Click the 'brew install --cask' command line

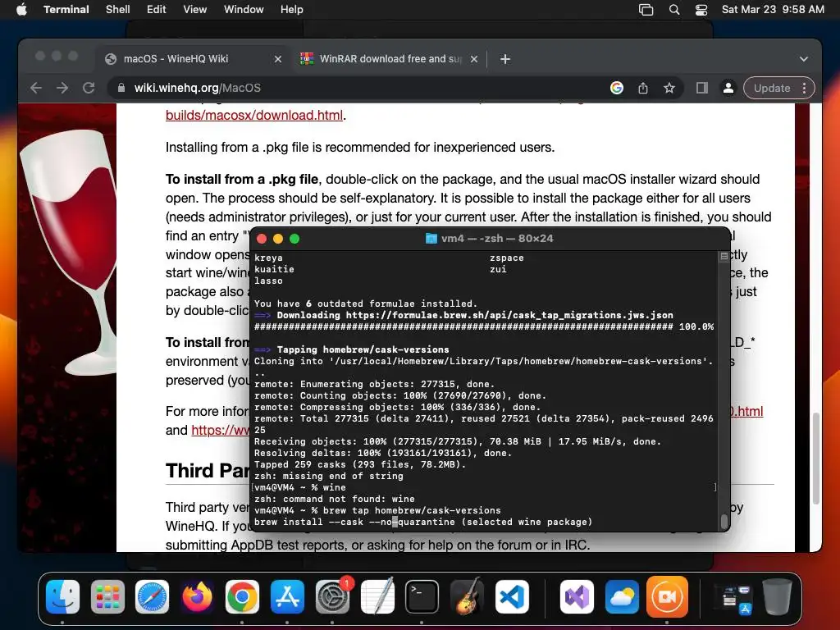[423, 522]
